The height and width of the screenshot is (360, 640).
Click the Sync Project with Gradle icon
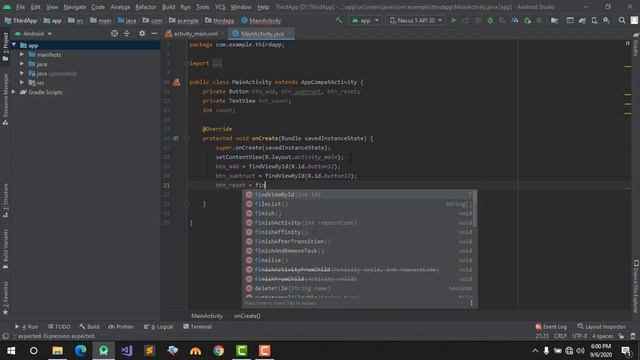582,20
